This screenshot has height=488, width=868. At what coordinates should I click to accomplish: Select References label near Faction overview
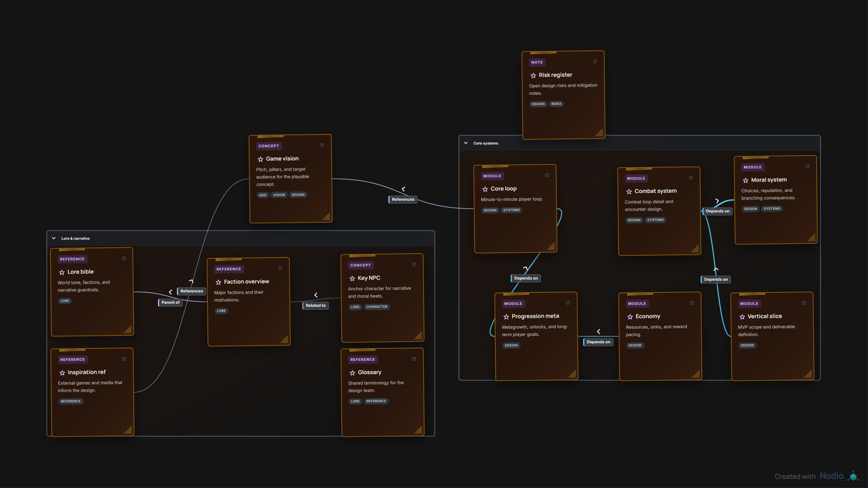coord(191,291)
